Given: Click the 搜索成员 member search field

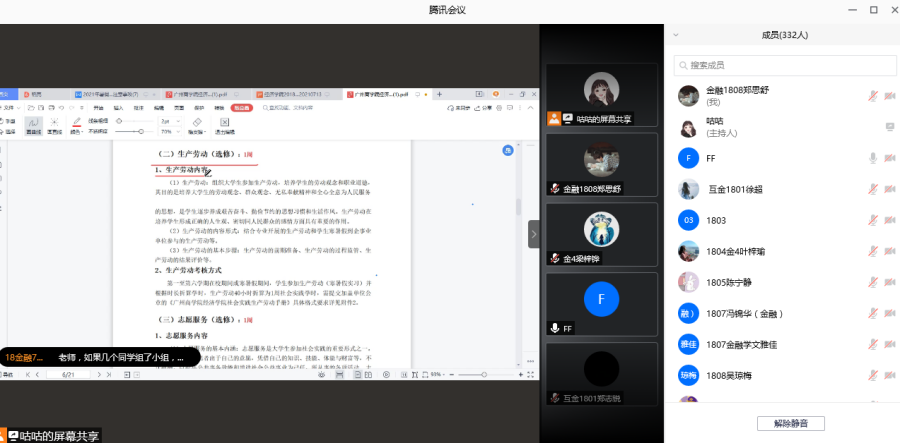Looking at the screenshot, I should pyautogui.click(x=784, y=65).
